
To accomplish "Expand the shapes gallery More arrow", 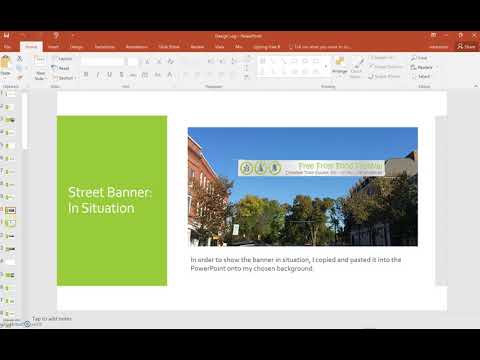I will click(x=326, y=67).
